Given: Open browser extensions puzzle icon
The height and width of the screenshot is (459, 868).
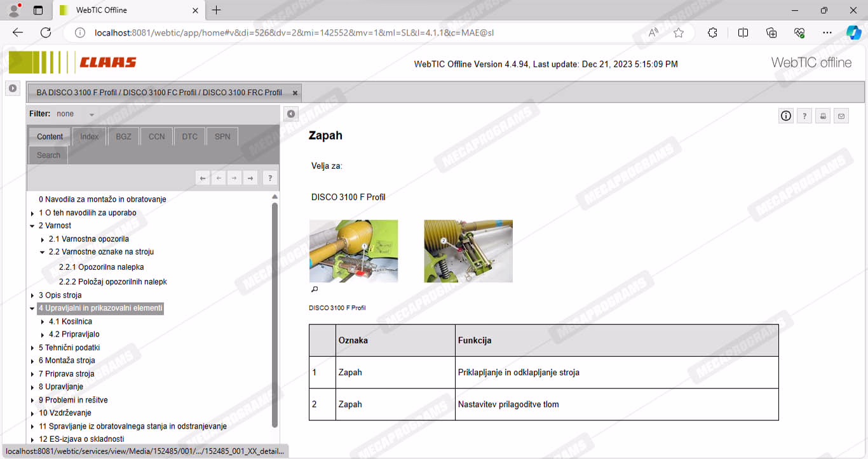Looking at the screenshot, I should (712, 33).
